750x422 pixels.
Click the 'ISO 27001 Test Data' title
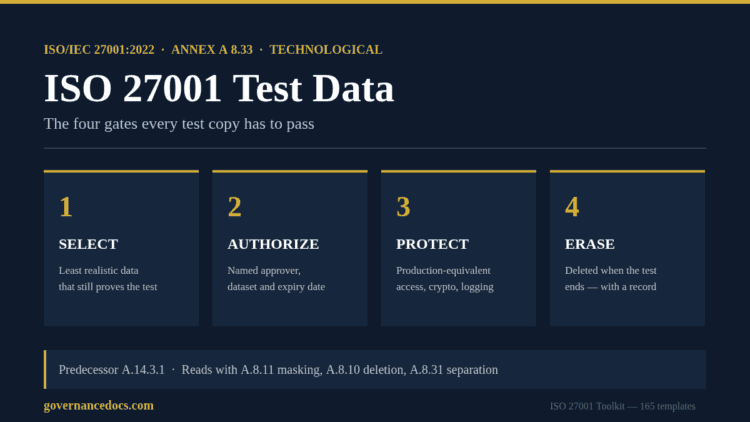click(219, 88)
